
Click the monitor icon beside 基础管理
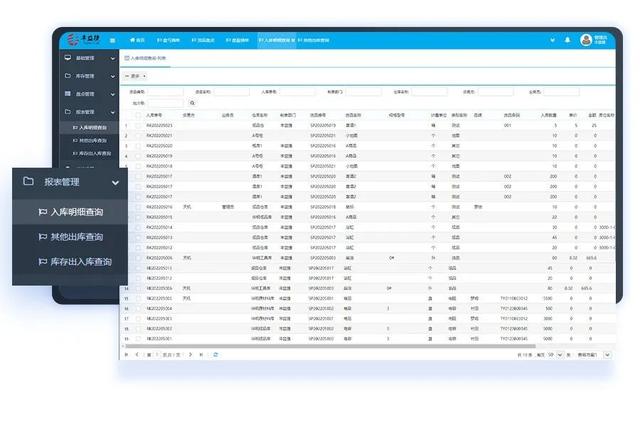pos(68,58)
